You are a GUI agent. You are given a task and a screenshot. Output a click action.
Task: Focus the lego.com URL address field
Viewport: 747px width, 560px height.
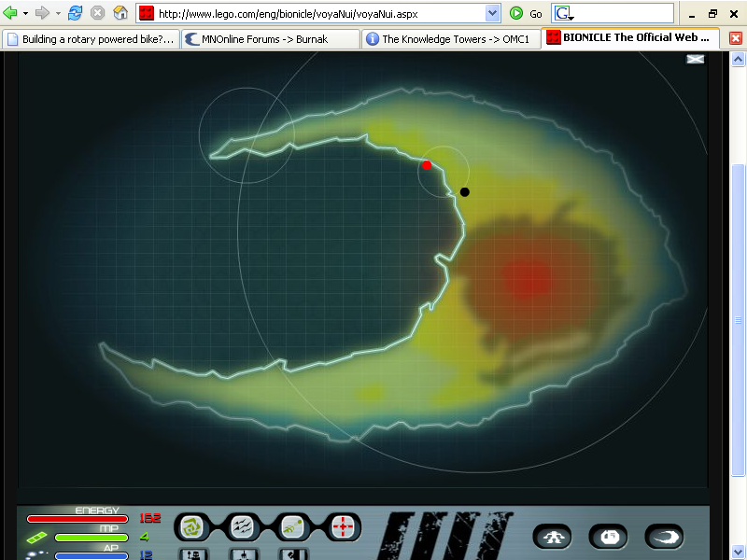click(319, 14)
